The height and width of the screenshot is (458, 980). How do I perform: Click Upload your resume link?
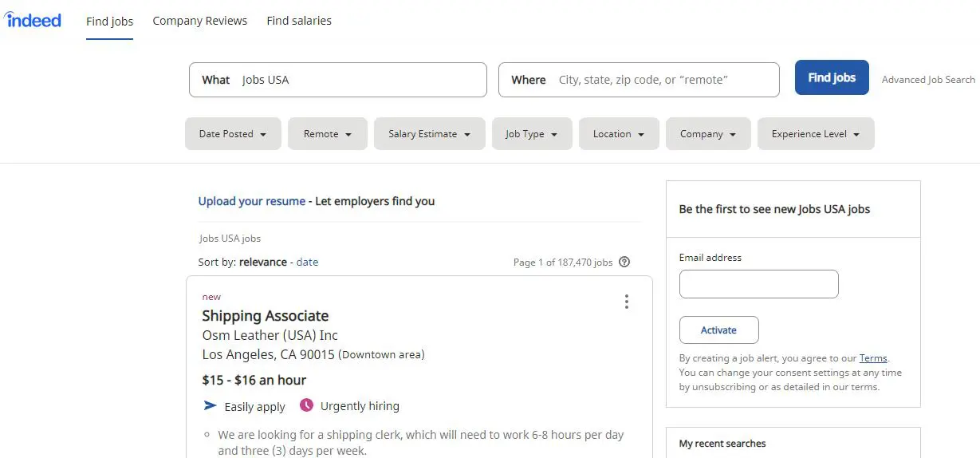click(x=252, y=201)
